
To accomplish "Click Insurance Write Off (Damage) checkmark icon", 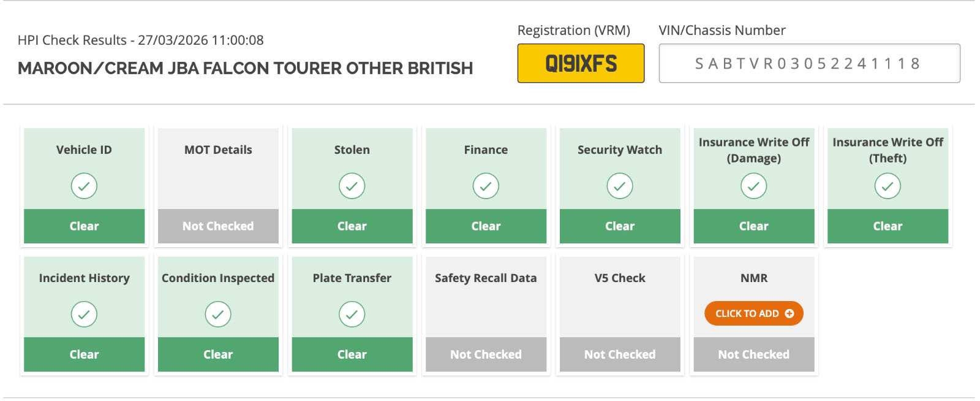I will click(x=754, y=186).
